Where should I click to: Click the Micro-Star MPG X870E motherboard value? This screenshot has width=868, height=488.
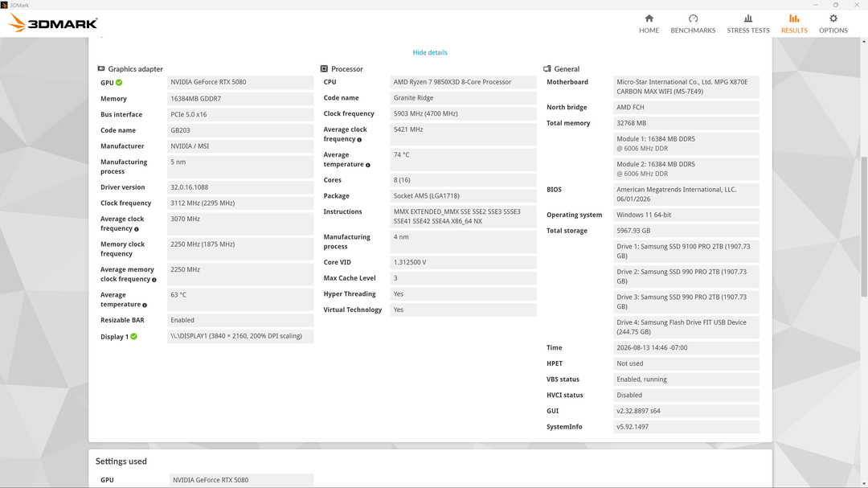(686, 87)
